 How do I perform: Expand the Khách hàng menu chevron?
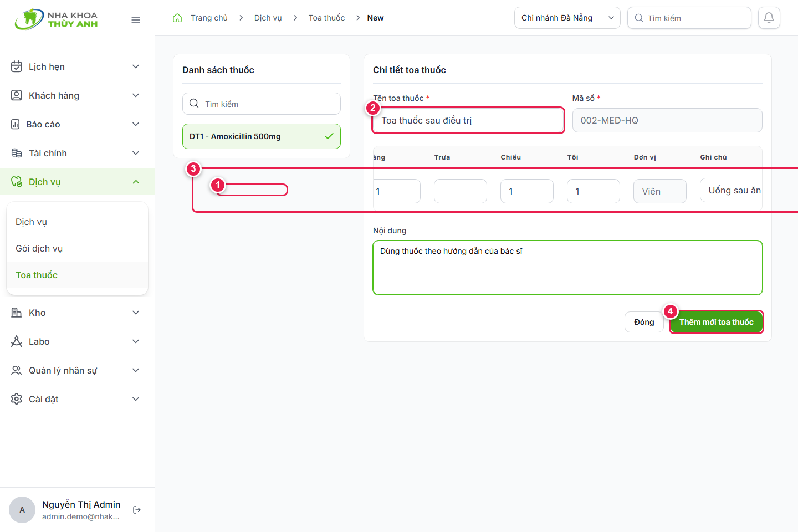click(136, 95)
